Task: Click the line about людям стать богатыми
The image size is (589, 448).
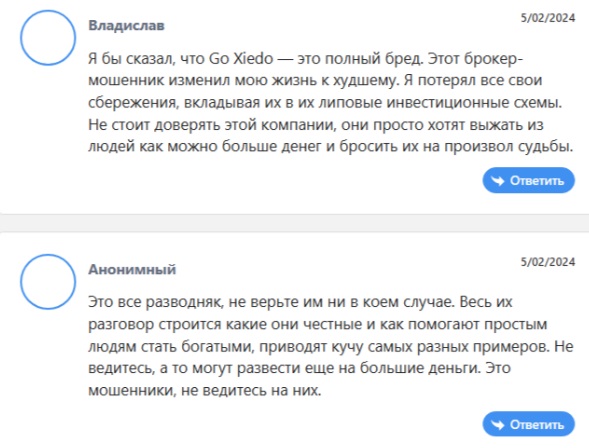Action: pos(331,346)
